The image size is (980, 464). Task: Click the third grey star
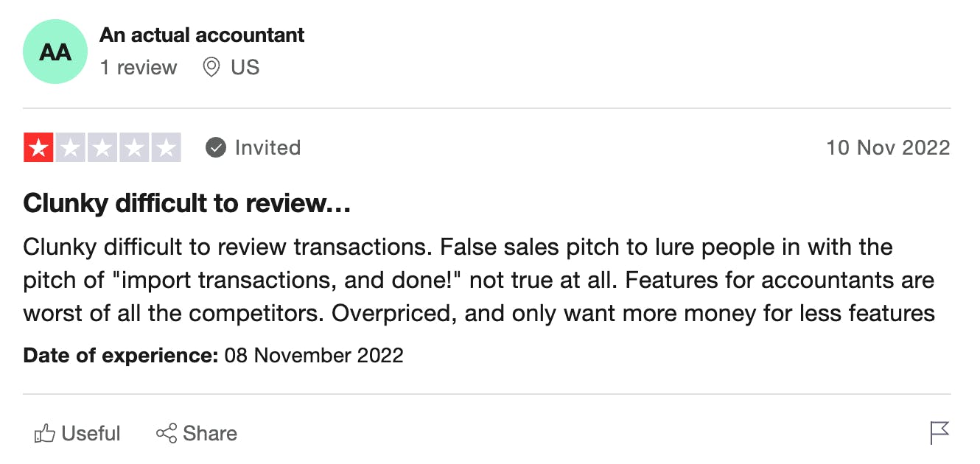(x=102, y=147)
